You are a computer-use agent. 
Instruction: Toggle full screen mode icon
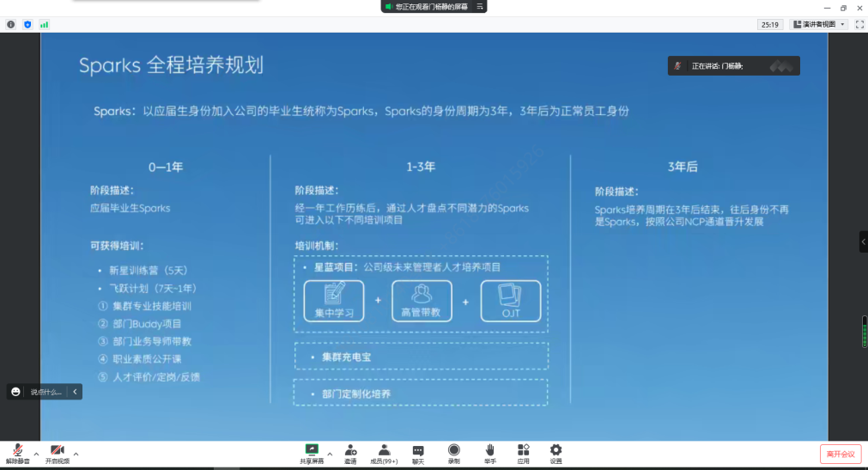[x=859, y=24]
